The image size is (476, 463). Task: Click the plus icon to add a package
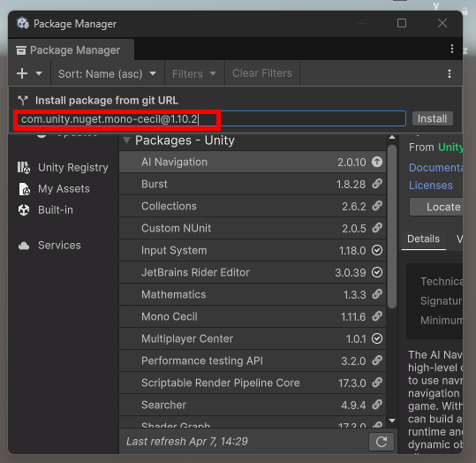pos(22,73)
